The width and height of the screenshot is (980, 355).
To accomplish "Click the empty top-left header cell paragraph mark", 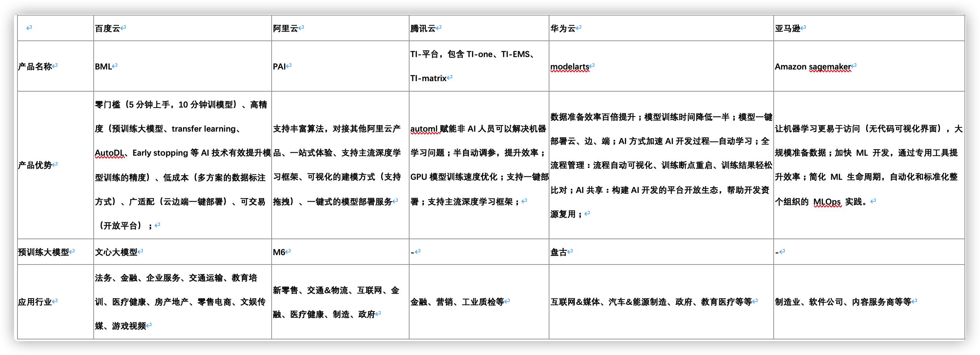I will (x=29, y=28).
